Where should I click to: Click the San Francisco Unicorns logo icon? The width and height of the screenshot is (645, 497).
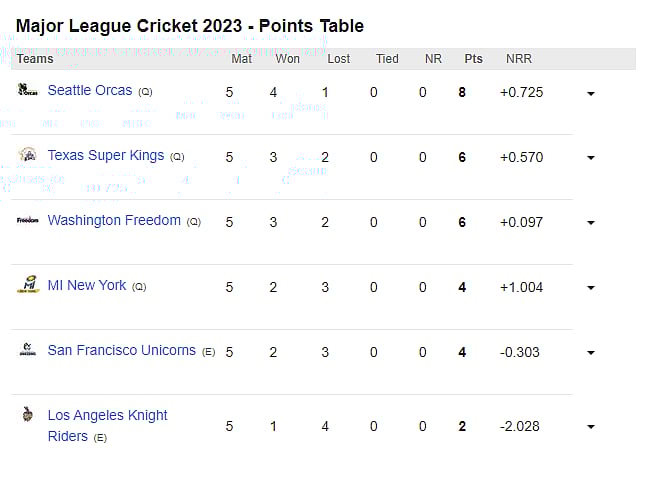pyautogui.click(x=28, y=351)
